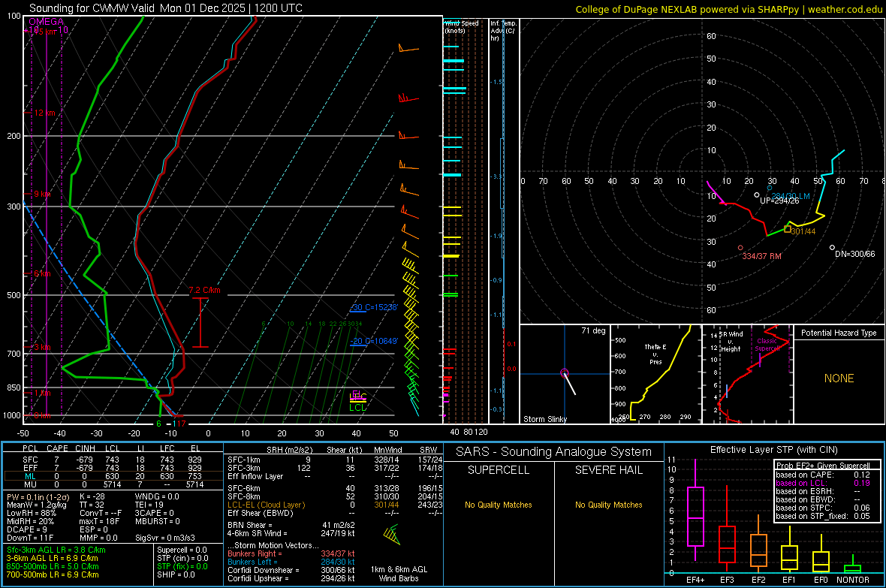Click the 'Sfc-3km AGL LR = 3.8 C/km' line
The height and width of the screenshot is (588, 886).
[56, 550]
